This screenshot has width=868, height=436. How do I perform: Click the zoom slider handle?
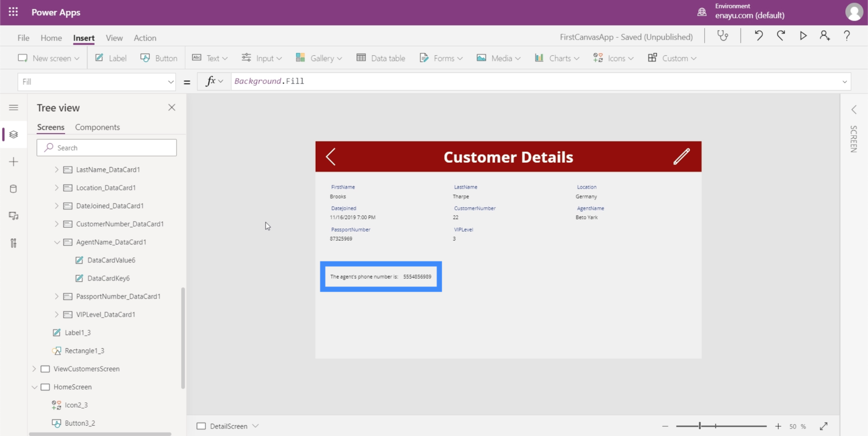point(700,426)
